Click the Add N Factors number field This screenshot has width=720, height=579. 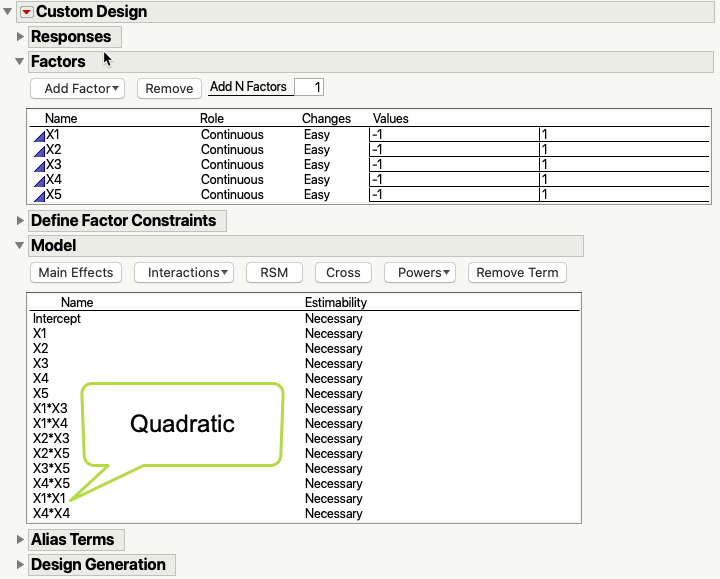[309, 87]
